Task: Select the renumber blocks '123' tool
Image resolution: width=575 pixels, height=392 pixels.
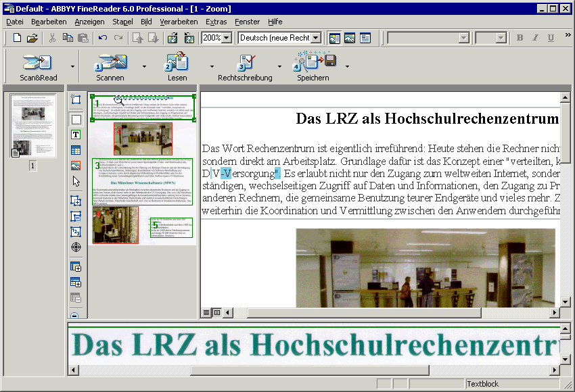Action: pyautogui.click(x=76, y=232)
